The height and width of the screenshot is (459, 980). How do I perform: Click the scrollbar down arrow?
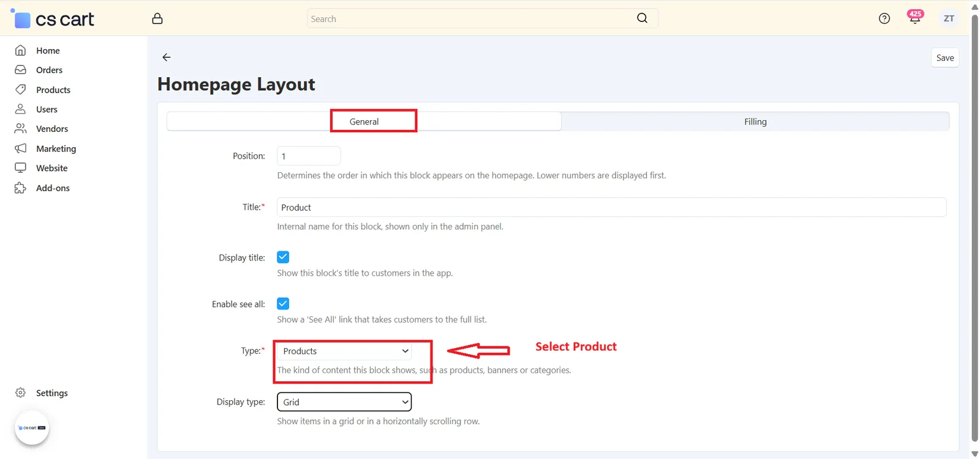click(x=974, y=453)
